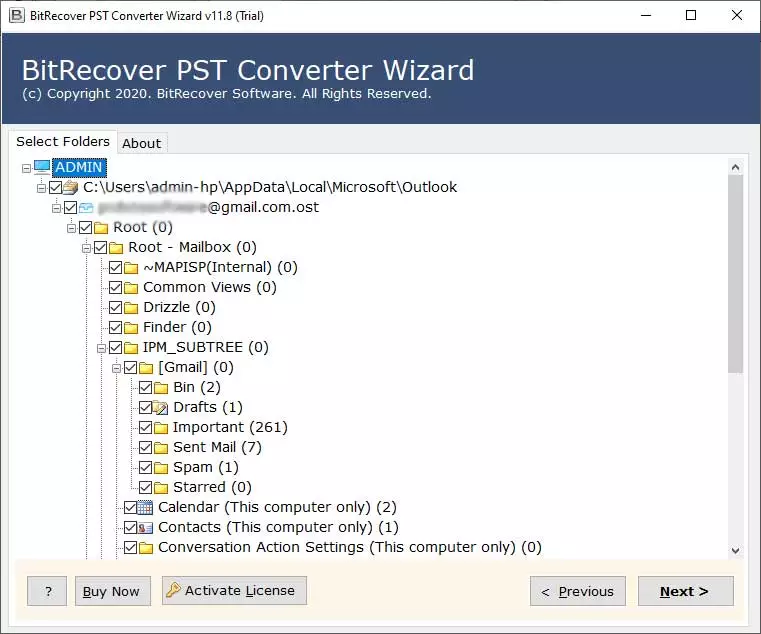This screenshot has height=634, width=761.
Task: Click the Root - Mailbox folder icon
Action: (116, 248)
